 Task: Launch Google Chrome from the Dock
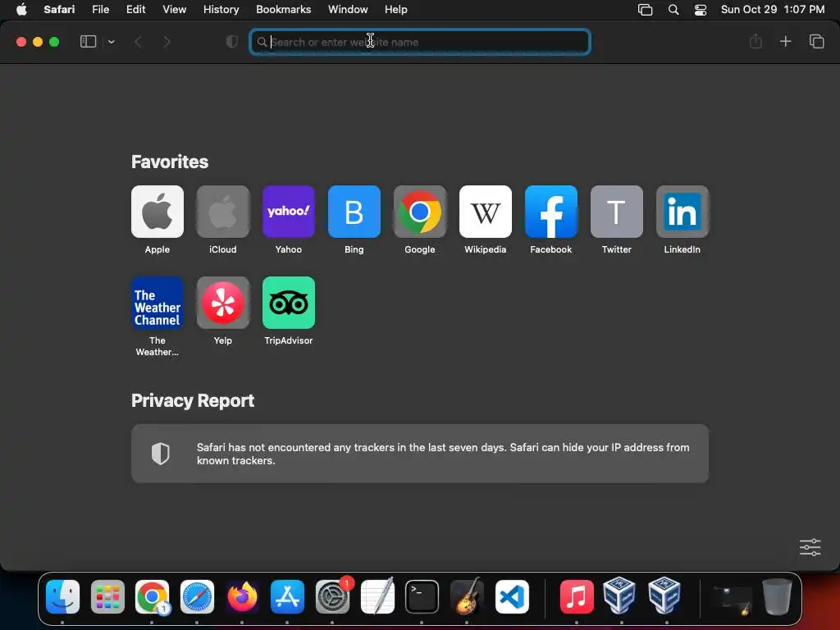pyautogui.click(x=152, y=596)
